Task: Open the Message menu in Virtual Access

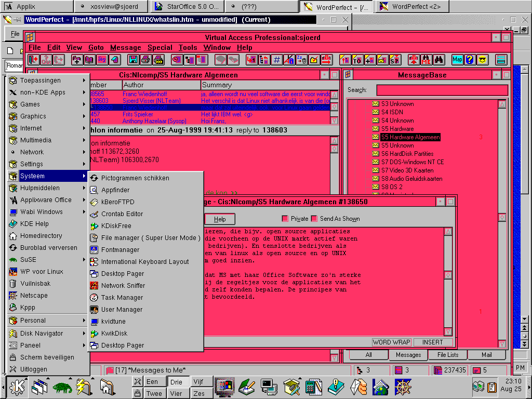Action: point(126,47)
